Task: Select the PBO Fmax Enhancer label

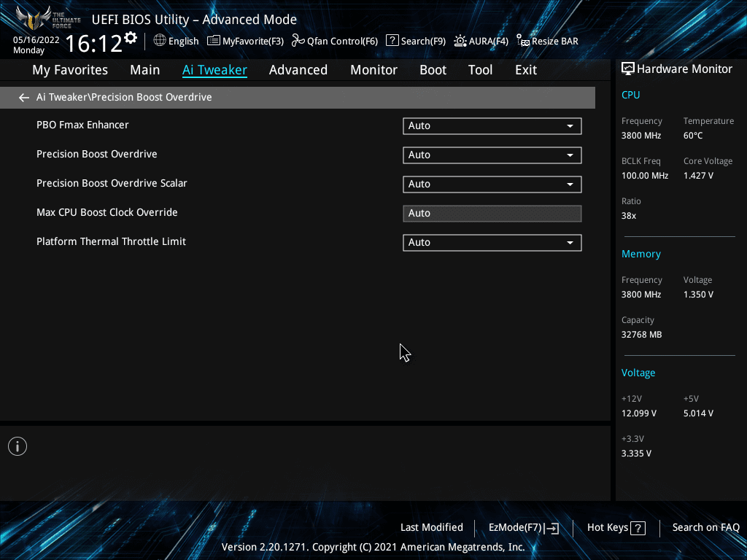Action: point(82,125)
